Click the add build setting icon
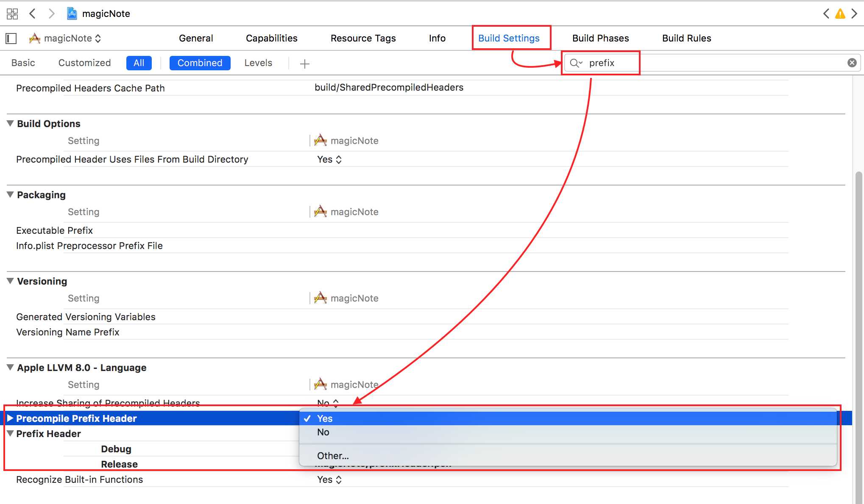The height and width of the screenshot is (504, 864). tap(305, 62)
